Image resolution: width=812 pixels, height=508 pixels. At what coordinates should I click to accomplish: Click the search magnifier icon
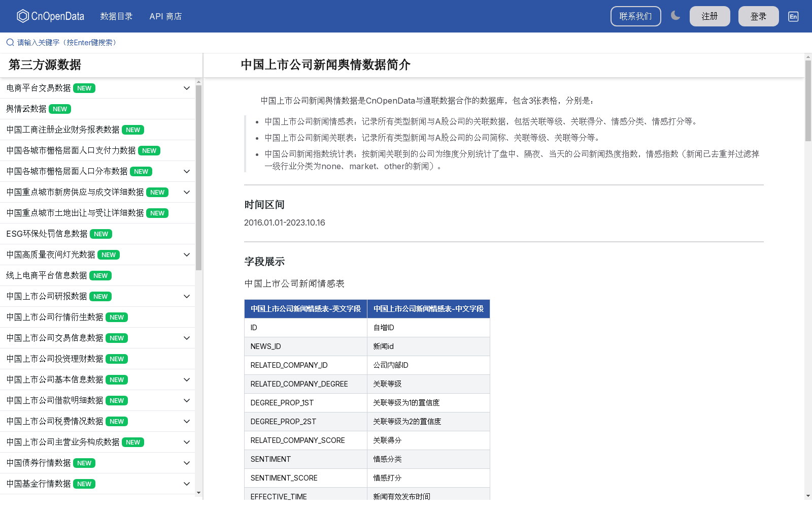coord(10,42)
